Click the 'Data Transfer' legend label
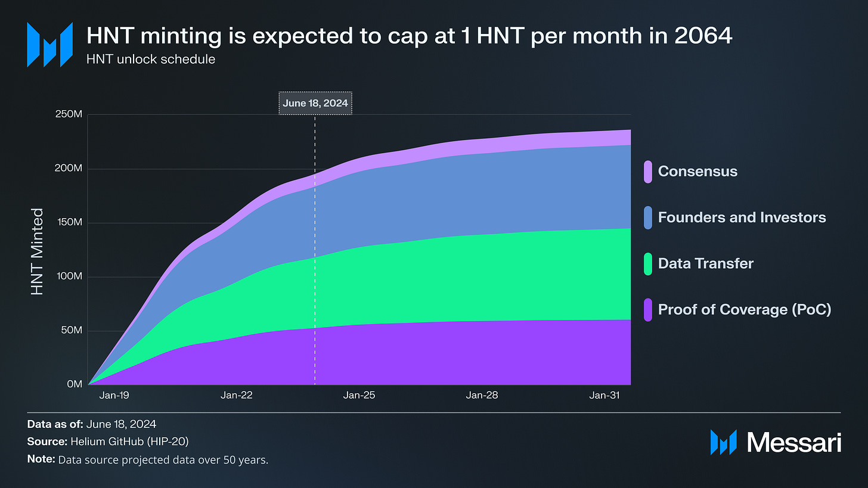Viewport: 868px width, 488px height. click(706, 263)
